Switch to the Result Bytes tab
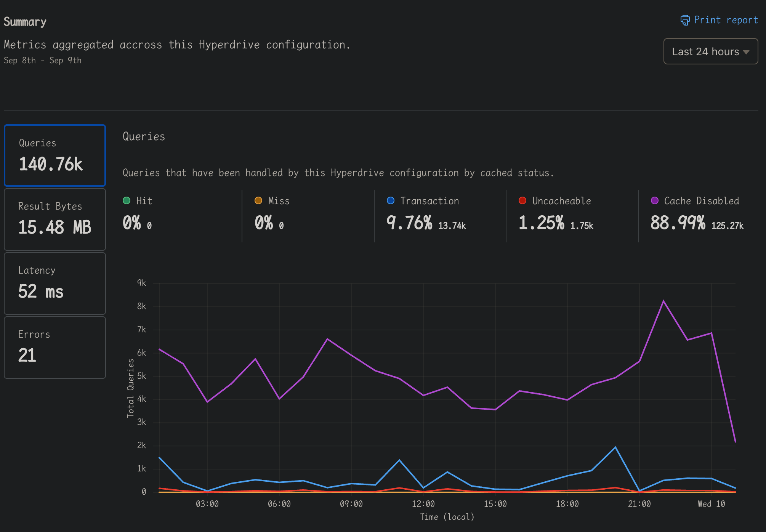 tap(55, 220)
